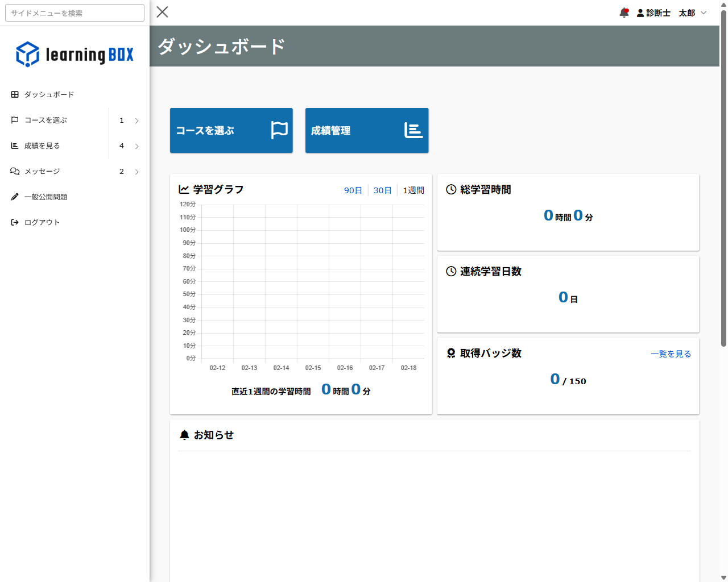
Task: Switch learning graph to 90日 view
Action: tap(353, 190)
